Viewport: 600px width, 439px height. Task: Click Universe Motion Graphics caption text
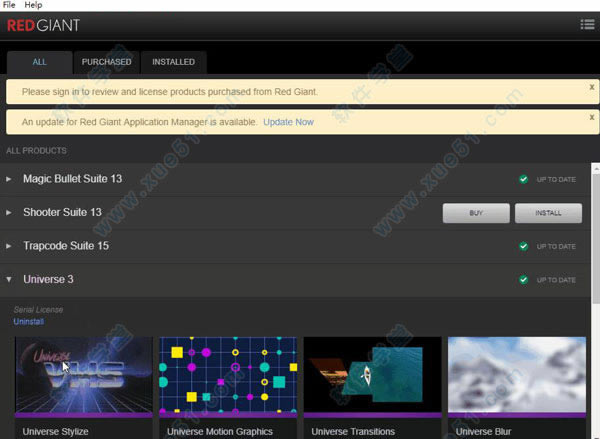tap(220, 432)
